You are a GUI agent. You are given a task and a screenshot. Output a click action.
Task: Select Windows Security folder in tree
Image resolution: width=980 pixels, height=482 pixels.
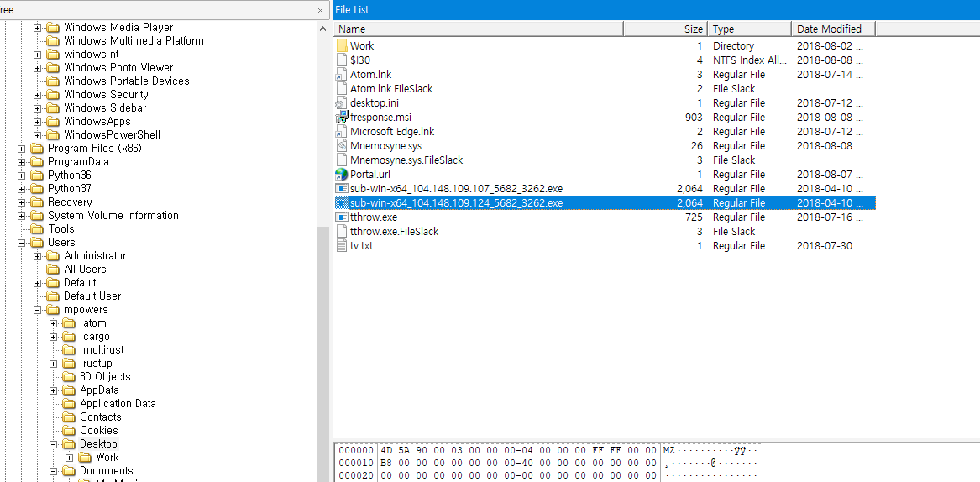point(107,94)
